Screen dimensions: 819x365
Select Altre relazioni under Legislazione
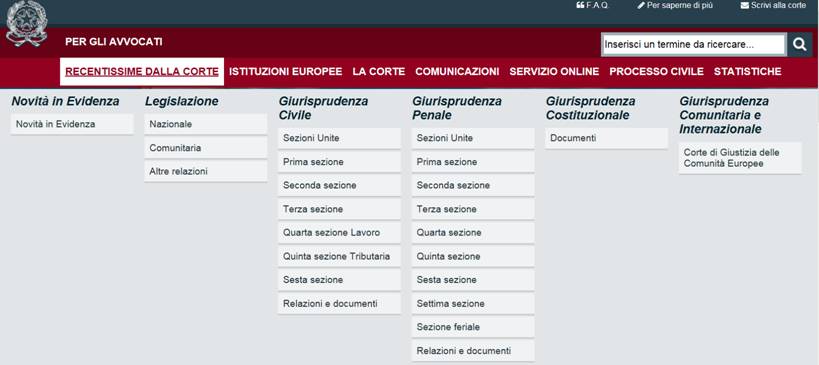click(206, 171)
